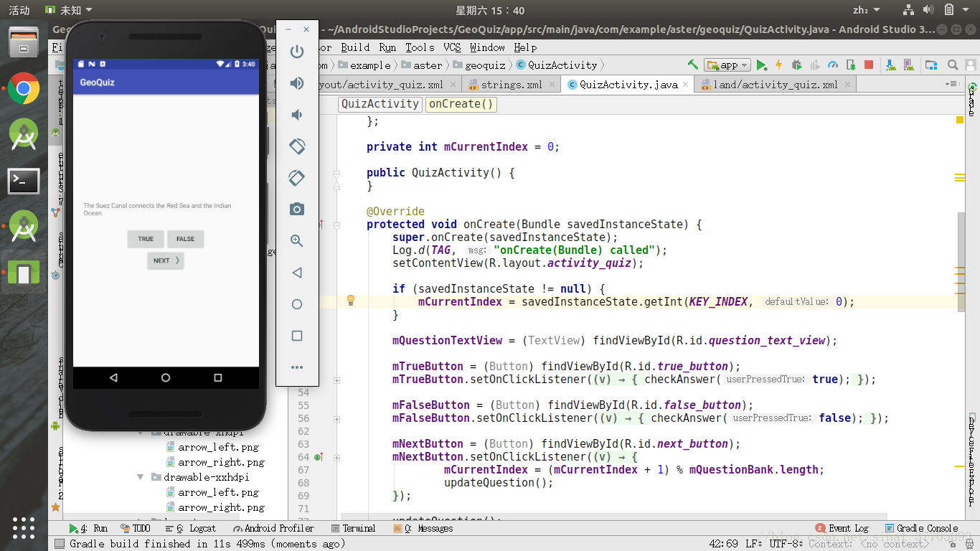Open the Run menu

[x=387, y=47]
